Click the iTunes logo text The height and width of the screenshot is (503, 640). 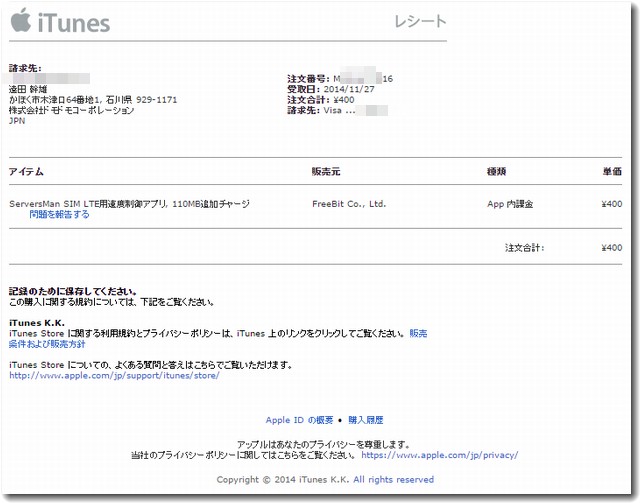click(74, 23)
